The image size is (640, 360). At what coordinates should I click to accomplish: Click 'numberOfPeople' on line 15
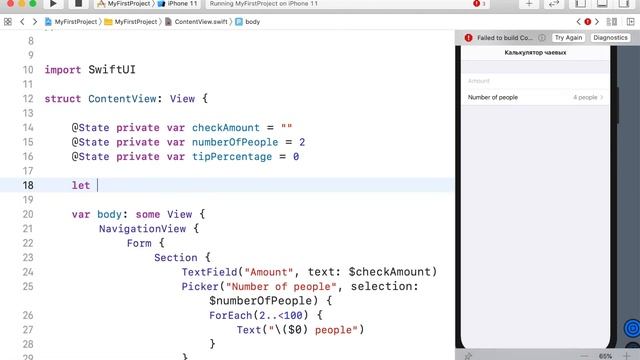[x=235, y=142]
